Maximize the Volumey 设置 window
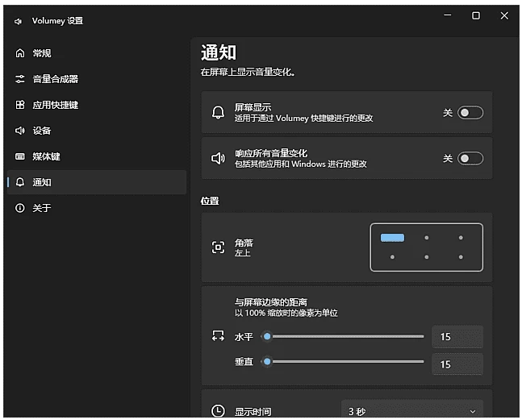This screenshot has width=522, height=420. coord(476,15)
